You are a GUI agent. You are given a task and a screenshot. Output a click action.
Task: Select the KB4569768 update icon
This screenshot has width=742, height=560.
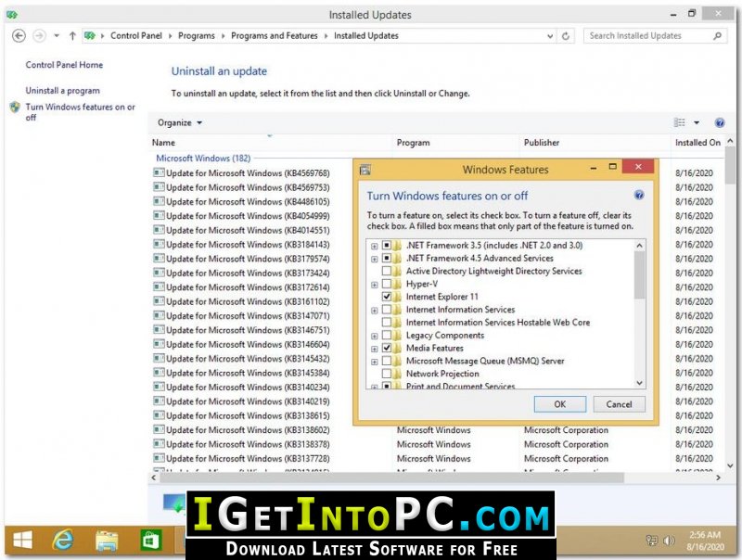pyautogui.click(x=159, y=173)
